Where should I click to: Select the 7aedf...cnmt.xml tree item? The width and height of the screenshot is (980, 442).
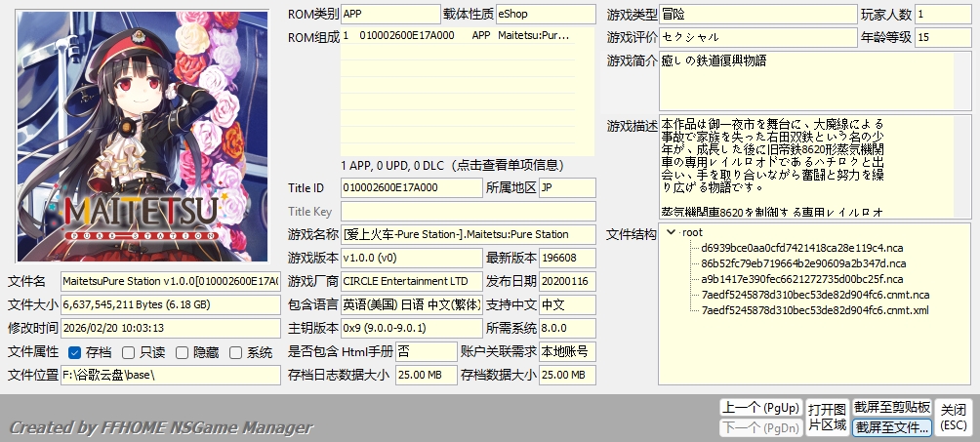point(814,310)
